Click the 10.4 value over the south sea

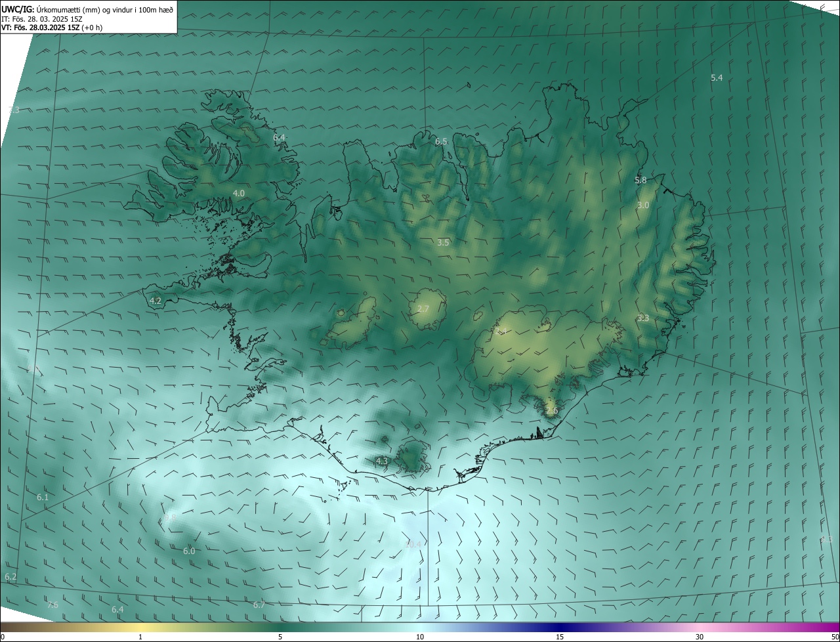click(413, 544)
